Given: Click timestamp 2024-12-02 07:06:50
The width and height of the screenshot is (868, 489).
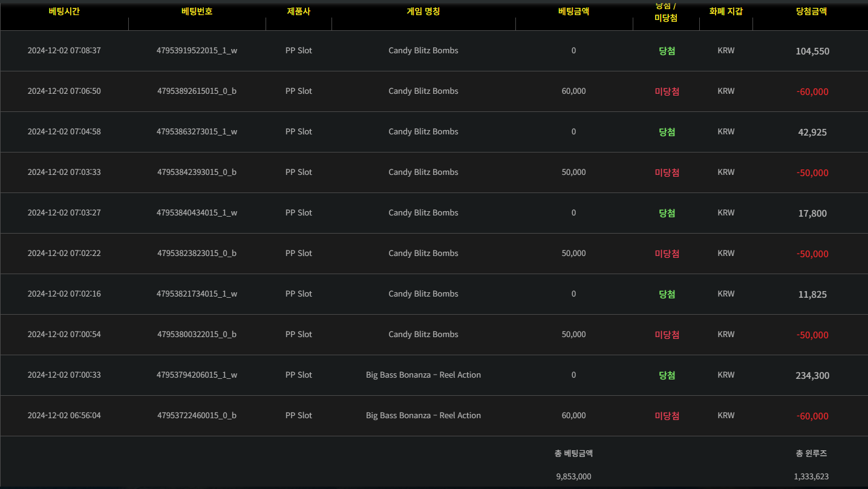Looking at the screenshot, I should [64, 91].
